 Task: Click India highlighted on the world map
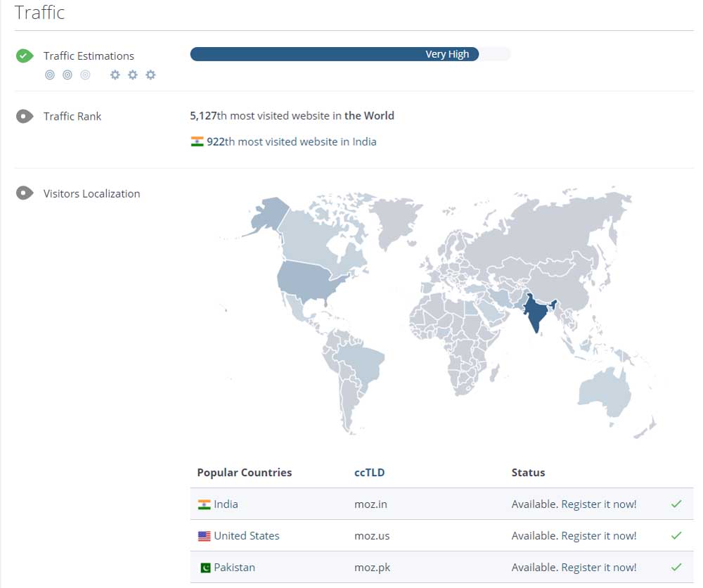[536, 314]
